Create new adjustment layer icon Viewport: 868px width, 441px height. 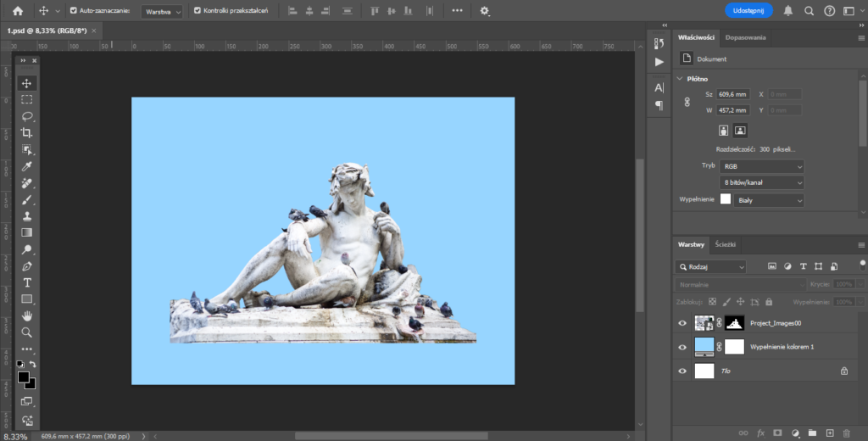coord(795,433)
